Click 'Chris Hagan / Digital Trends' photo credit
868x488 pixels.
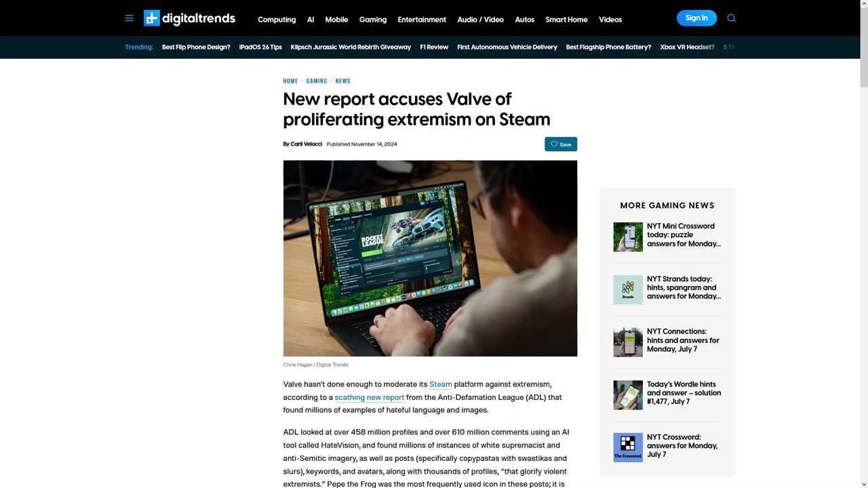[x=315, y=365]
